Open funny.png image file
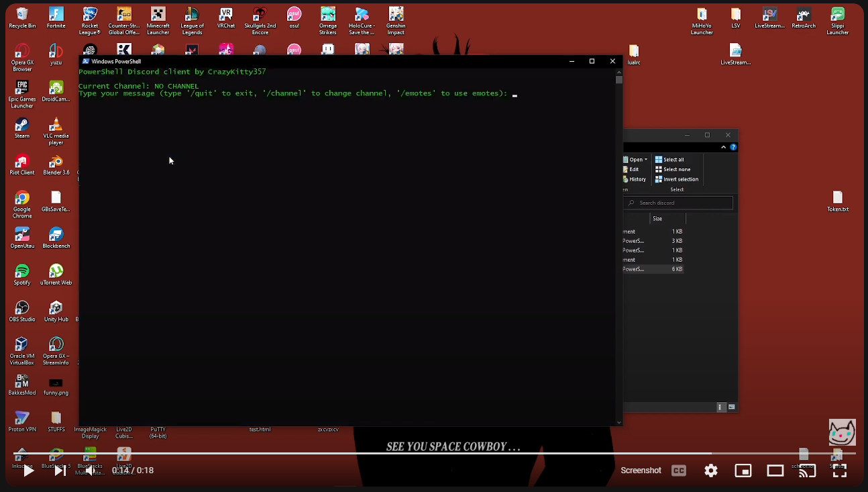 point(56,385)
